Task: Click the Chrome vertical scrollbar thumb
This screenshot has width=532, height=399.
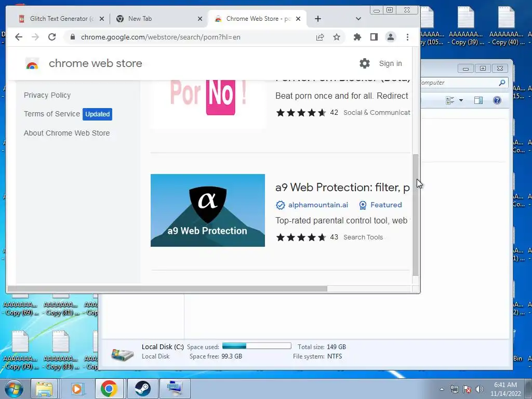Action: 415,215
